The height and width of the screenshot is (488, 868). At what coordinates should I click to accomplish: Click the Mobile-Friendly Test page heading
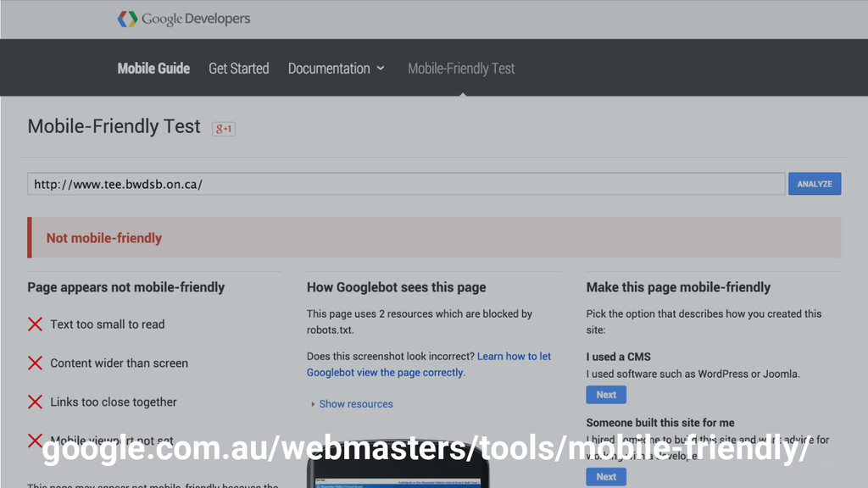(x=114, y=127)
